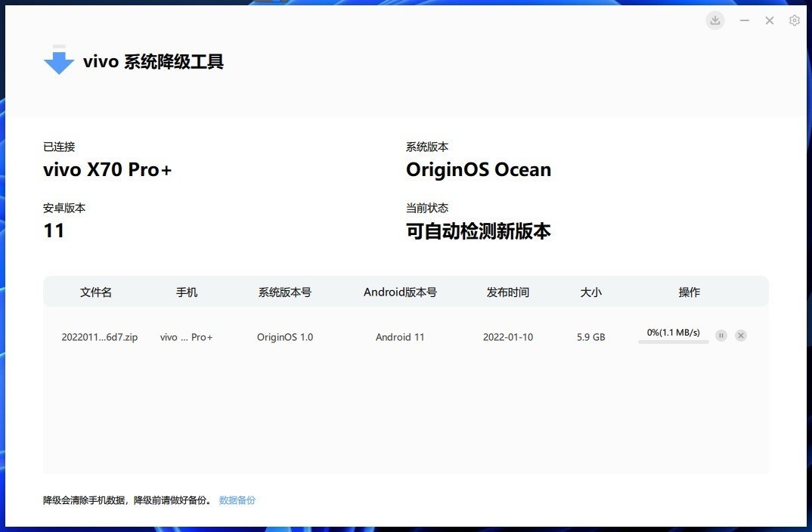The height and width of the screenshot is (532, 812).
Task: Click the file name 2022011...6d7.zip
Action: [x=100, y=337]
